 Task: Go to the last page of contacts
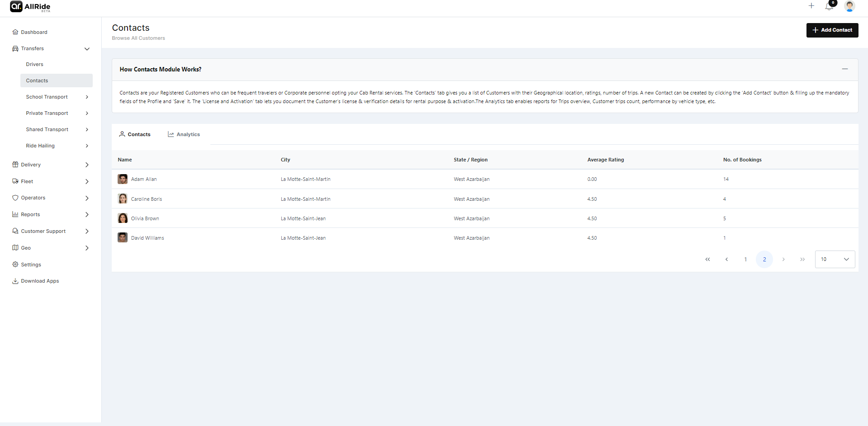802,260
